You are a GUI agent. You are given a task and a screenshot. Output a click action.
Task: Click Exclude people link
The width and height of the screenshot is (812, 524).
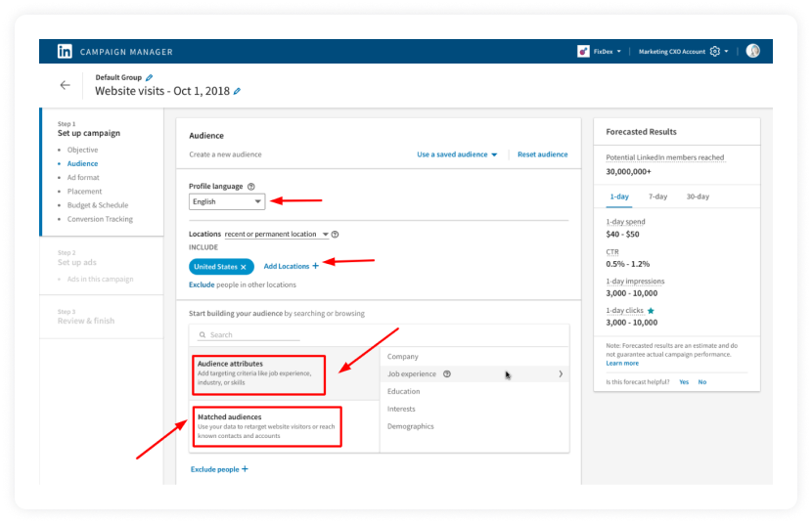(x=214, y=469)
